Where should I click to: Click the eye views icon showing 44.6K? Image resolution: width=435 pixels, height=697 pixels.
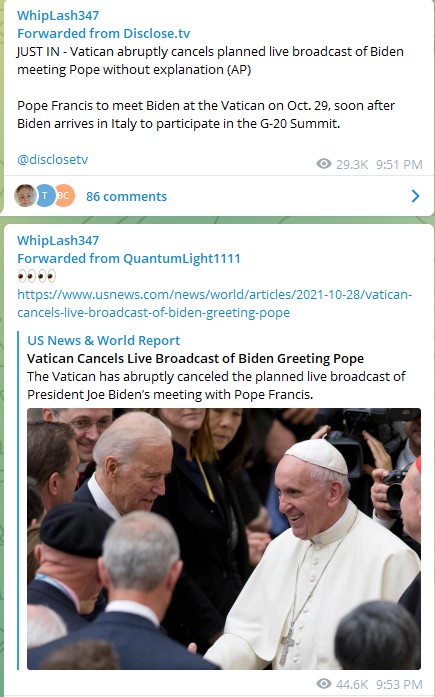pyautogui.click(x=324, y=684)
